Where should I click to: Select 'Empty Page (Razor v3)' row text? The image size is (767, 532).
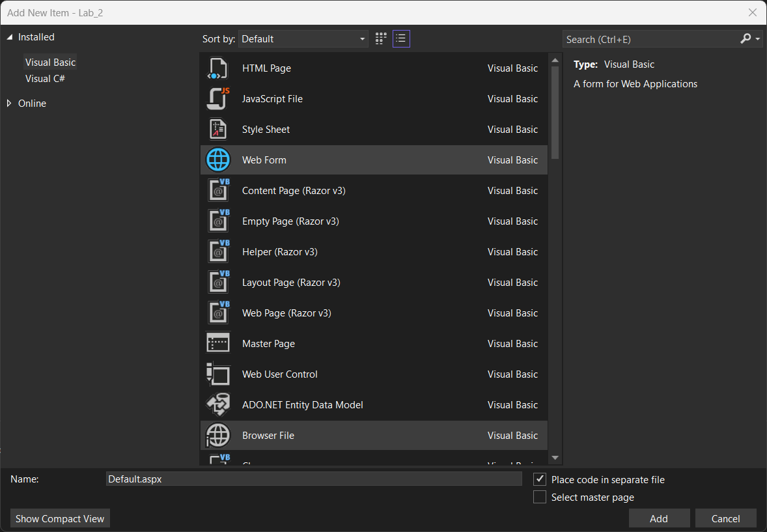(x=290, y=221)
